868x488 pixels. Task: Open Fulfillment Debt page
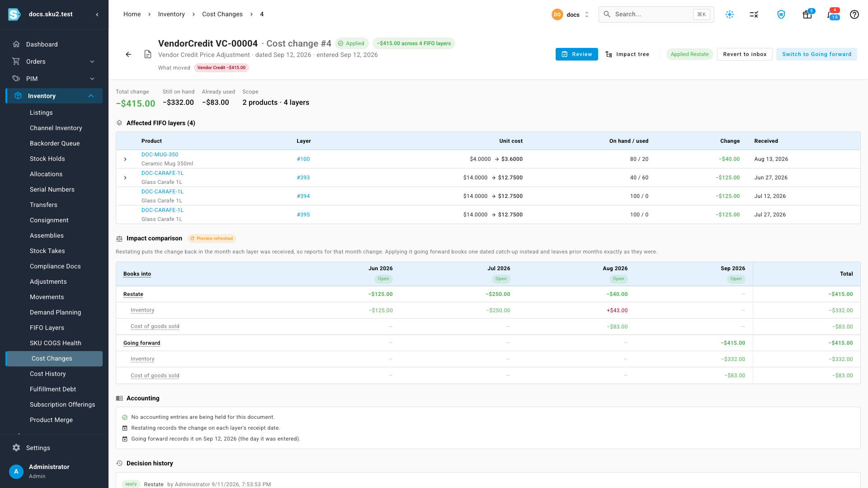[x=53, y=389]
